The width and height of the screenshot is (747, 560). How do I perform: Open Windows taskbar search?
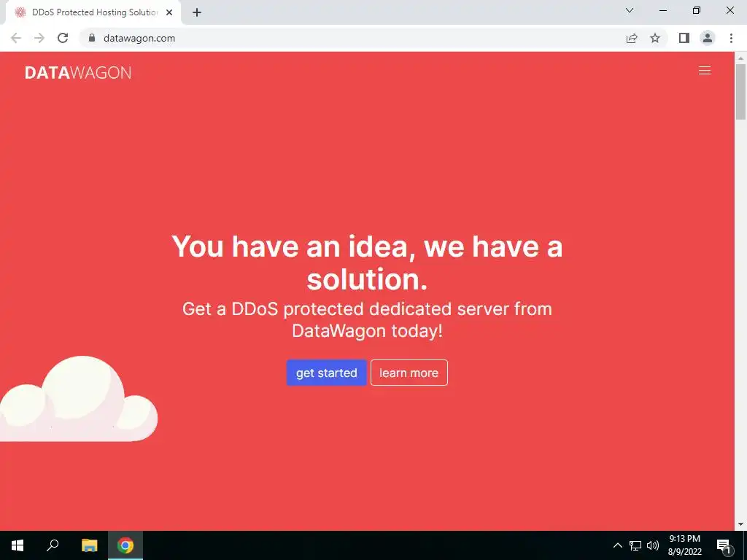(x=53, y=545)
